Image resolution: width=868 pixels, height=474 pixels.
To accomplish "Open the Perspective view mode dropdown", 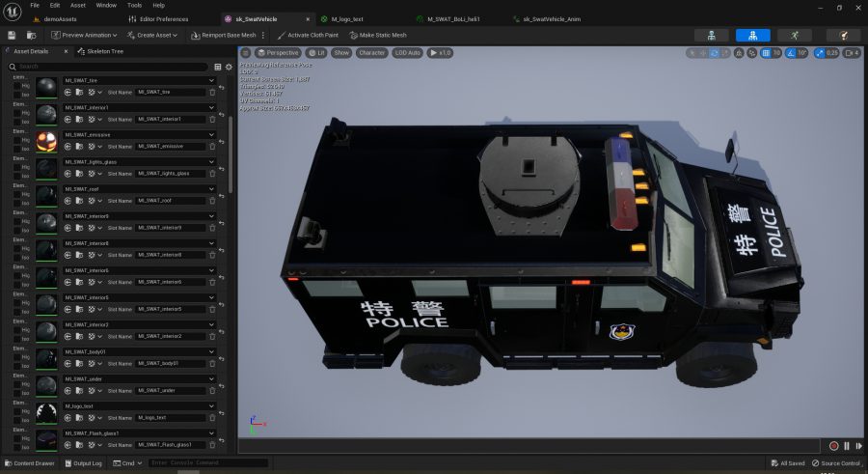I will [x=278, y=53].
